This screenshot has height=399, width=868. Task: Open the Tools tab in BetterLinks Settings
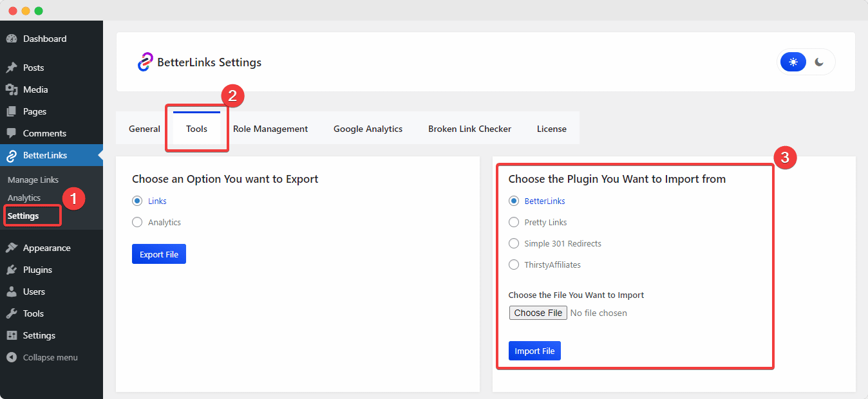pyautogui.click(x=197, y=129)
